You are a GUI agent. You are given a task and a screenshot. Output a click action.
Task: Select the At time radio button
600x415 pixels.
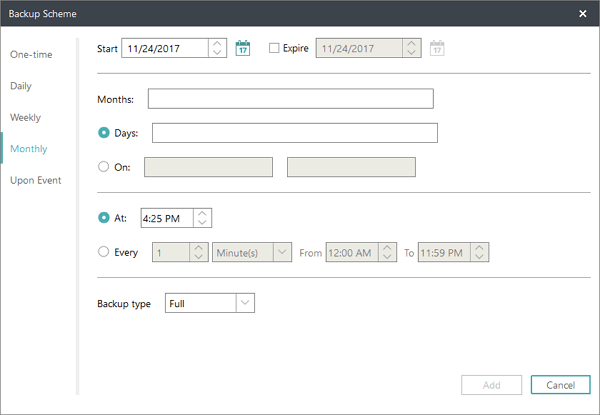[104, 218]
